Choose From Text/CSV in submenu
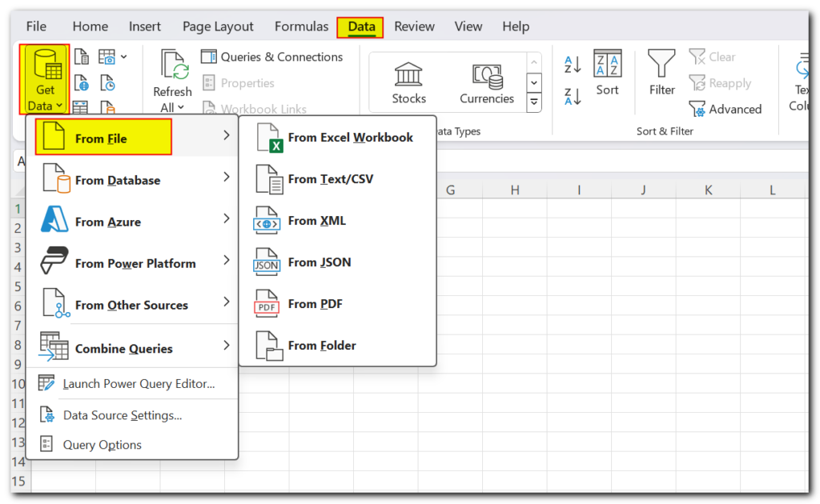This screenshot has width=820, height=504. (337, 179)
